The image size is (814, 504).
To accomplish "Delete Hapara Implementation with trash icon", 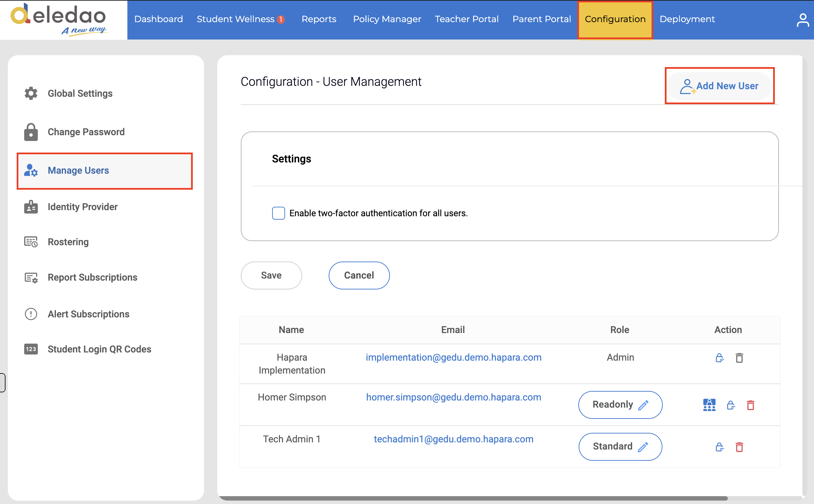I will point(739,358).
